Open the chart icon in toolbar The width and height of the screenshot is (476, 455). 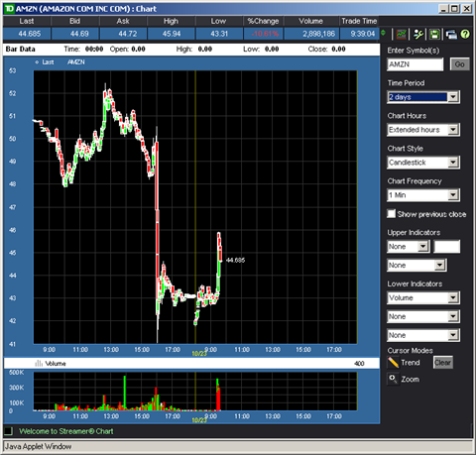[401, 34]
